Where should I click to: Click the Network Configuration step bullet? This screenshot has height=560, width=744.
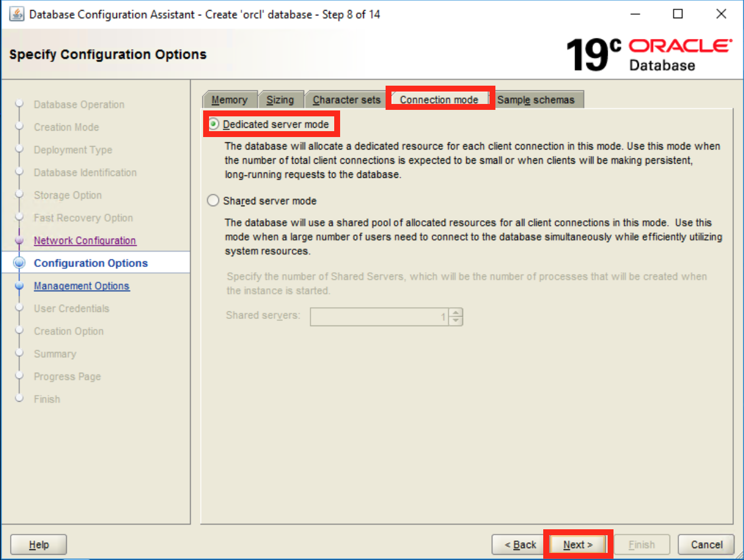coord(19,240)
